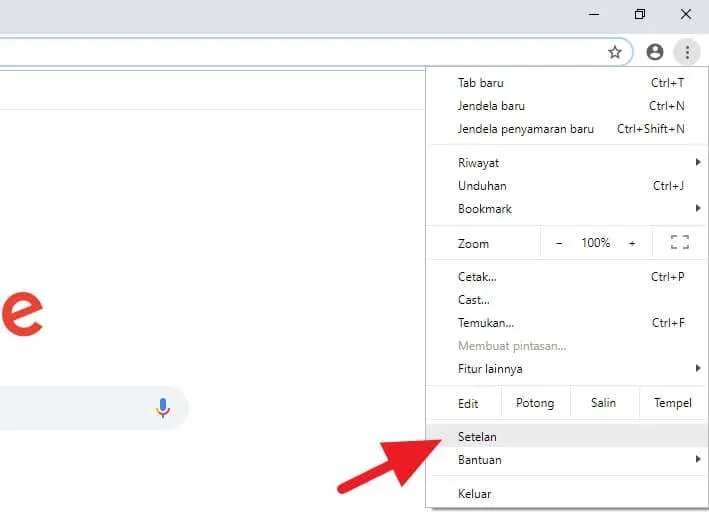This screenshot has width=709, height=529.
Task: Open the profile account icon
Action: [655, 52]
